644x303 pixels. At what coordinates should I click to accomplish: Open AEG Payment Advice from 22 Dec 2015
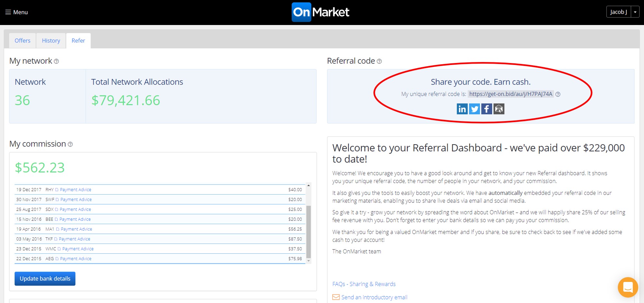(76, 259)
